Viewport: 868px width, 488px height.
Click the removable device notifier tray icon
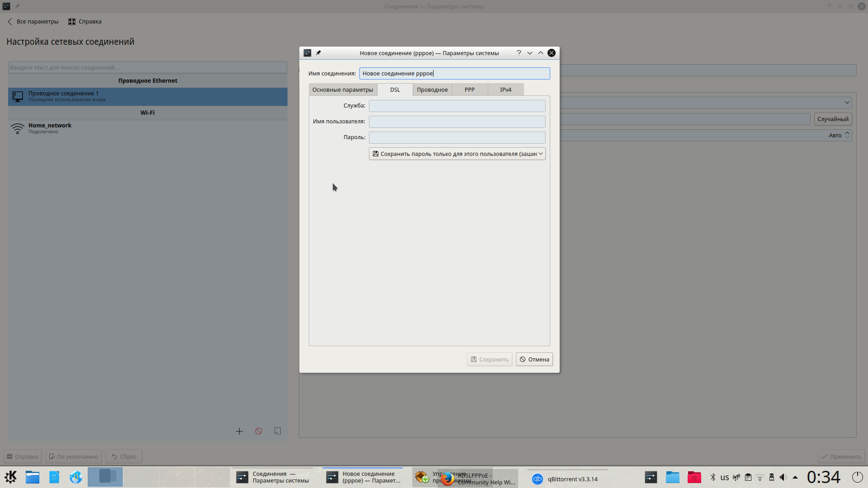tap(772, 477)
